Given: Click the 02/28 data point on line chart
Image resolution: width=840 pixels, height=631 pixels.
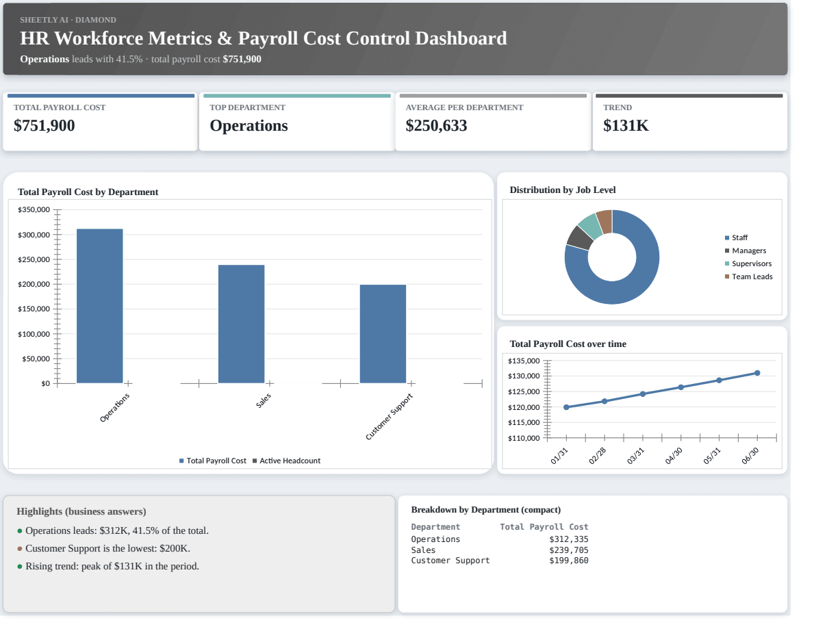Looking at the screenshot, I should pos(604,401).
